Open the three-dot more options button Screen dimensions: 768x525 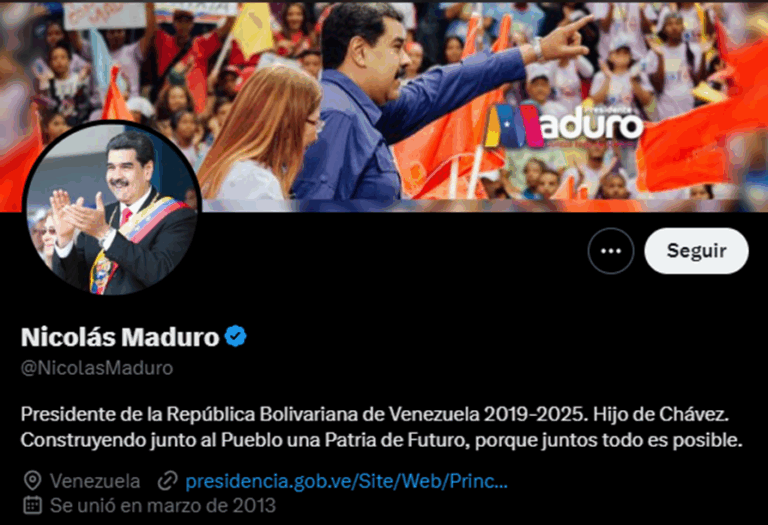pos(611,251)
